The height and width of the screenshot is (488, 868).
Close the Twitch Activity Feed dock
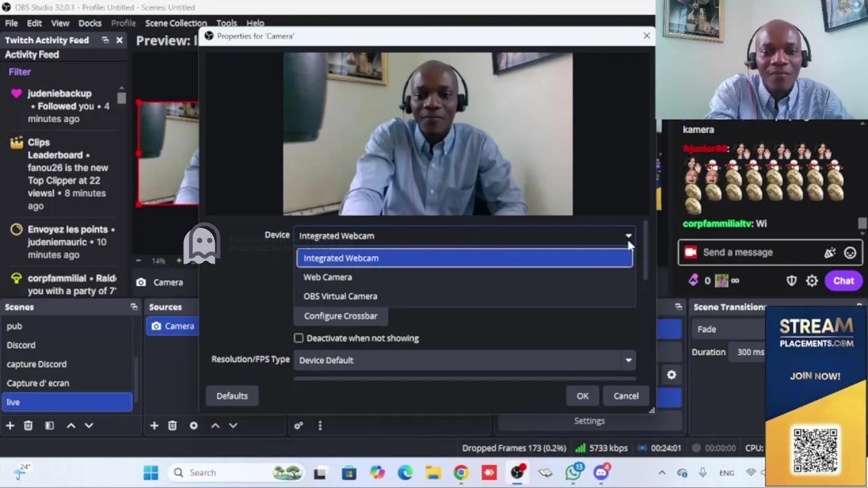click(119, 40)
